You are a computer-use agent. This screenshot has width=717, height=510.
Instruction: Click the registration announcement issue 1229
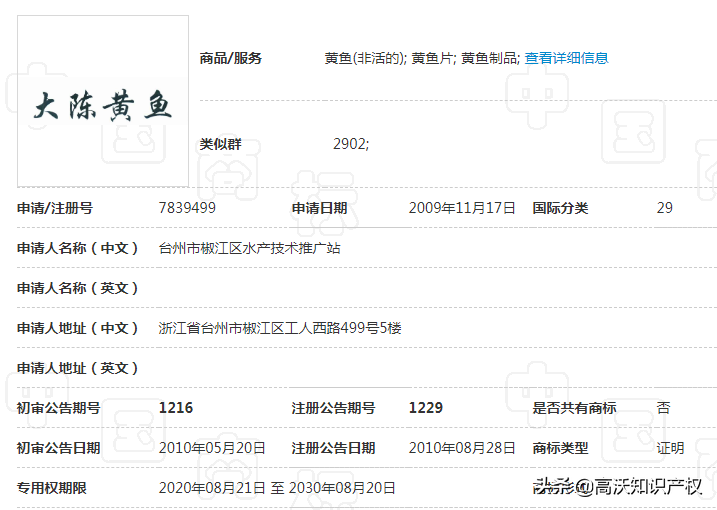(x=426, y=408)
